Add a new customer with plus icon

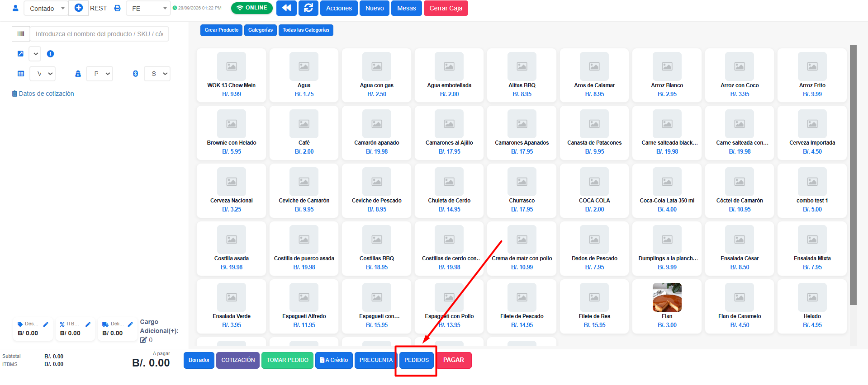coord(79,8)
